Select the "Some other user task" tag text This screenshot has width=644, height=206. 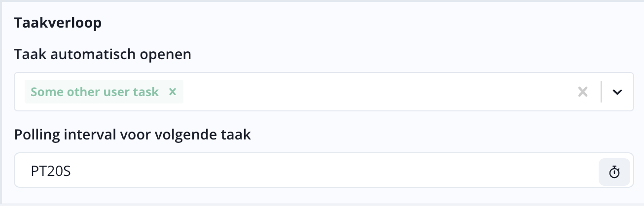tap(95, 92)
